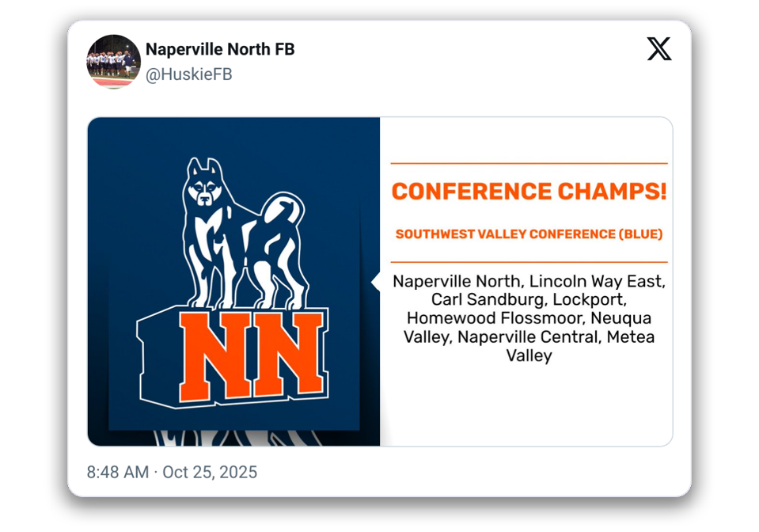
Task: Click the orange NN block letters
Action: (249, 357)
